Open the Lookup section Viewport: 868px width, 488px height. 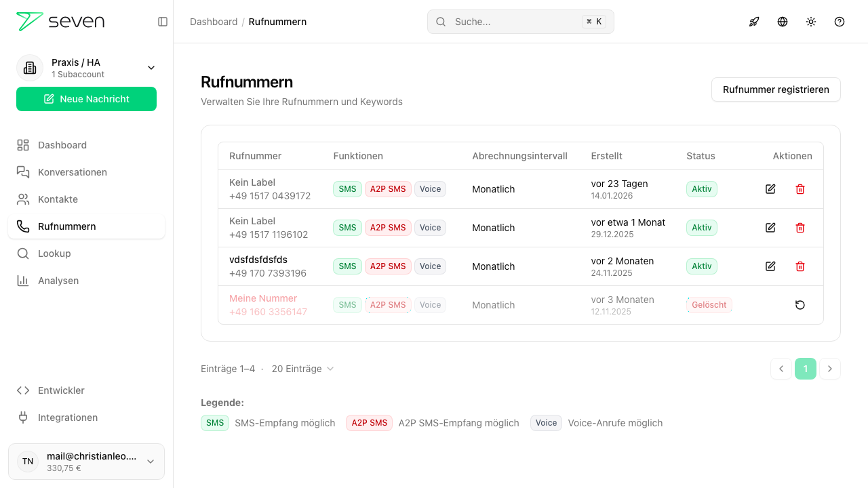click(54, 253)
